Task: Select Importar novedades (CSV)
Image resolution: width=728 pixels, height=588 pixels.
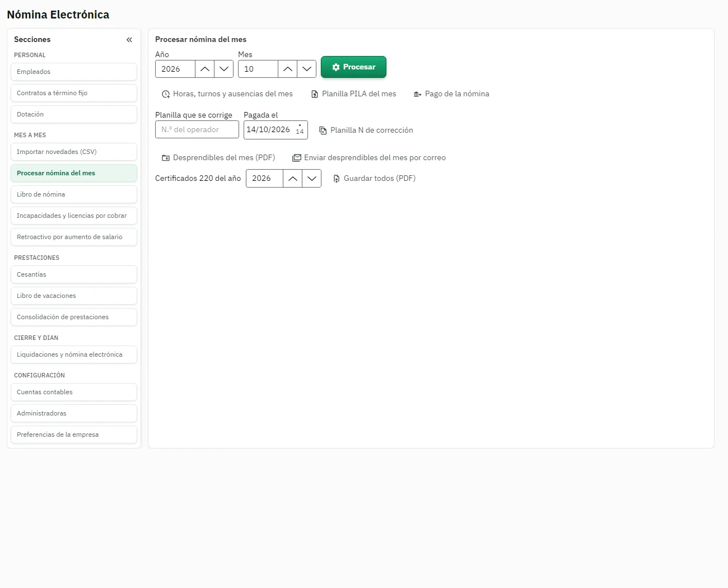Action: coord(74,152)
